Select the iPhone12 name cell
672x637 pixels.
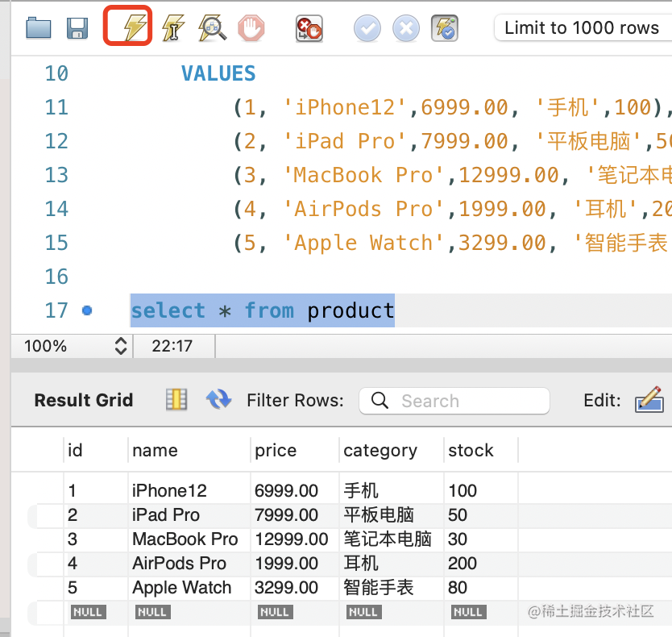(x=189, y=490)
